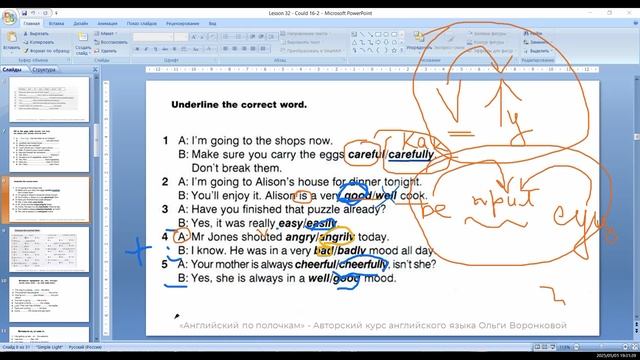
Task: Toggle text shadow formatting
Action: click(x=174, y=49)
